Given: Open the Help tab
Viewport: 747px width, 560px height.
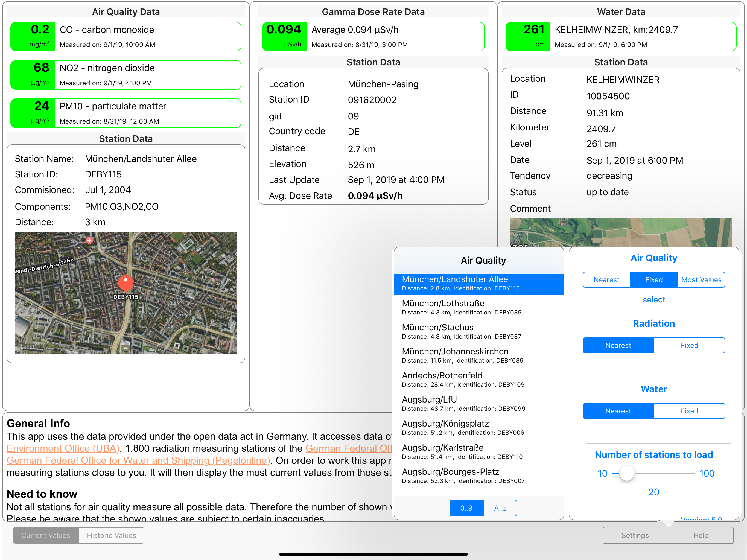Looking at the screenshot, I should click(701, 535).
